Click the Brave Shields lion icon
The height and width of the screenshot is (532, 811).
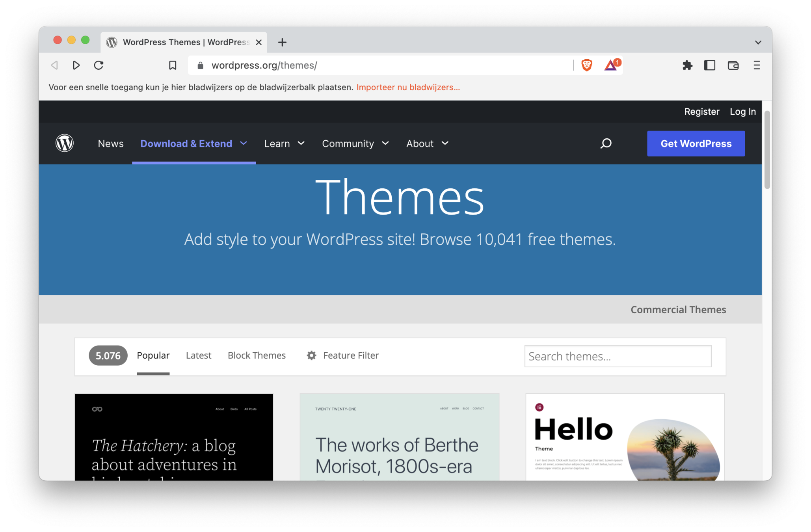pos(586,65)
